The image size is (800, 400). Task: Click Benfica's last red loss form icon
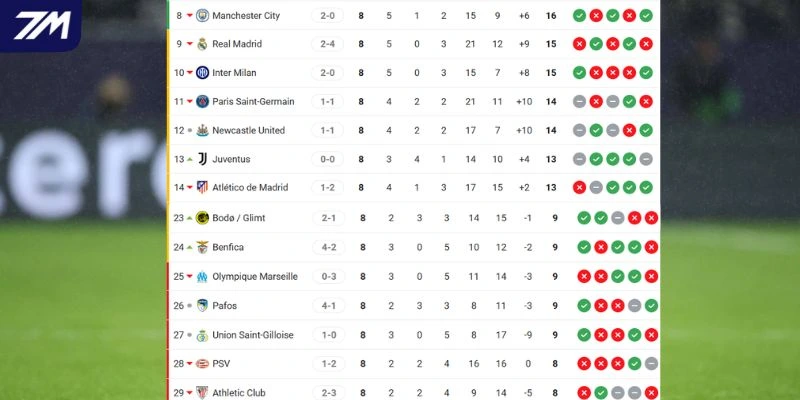[651, 247]
